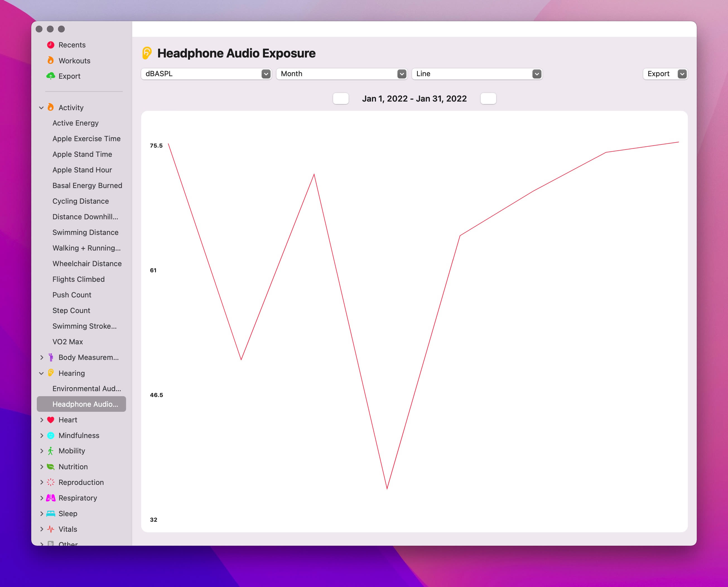Go to previous month with left button

pyautogui.click(x=341, y=99)
